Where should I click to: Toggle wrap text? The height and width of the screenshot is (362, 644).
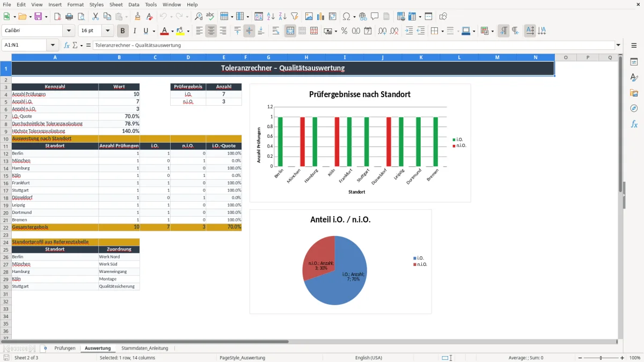pyautogui.click(x=276, y=31)
